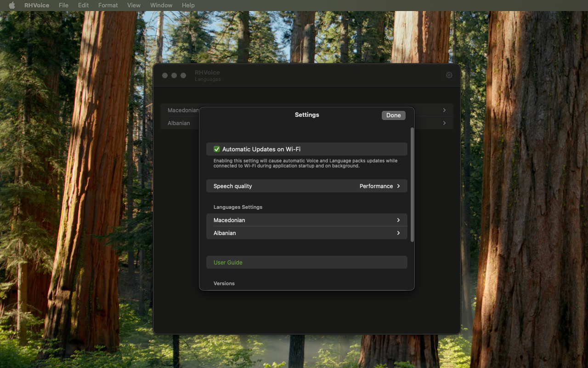Open the Edit menu
The image size is (588, 368).
tap(83, 5)
